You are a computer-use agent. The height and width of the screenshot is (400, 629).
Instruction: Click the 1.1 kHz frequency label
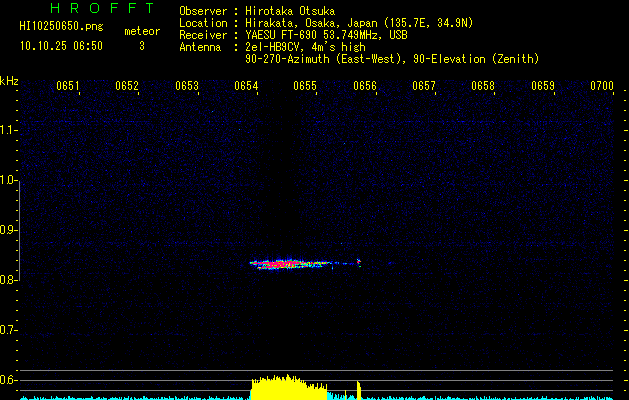click(x=8, y=130)
